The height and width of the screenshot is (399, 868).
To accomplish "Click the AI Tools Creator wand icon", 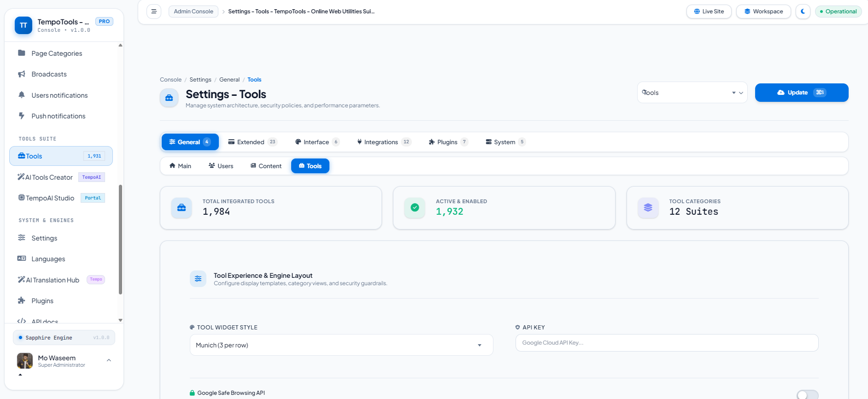I will point(21,177).
